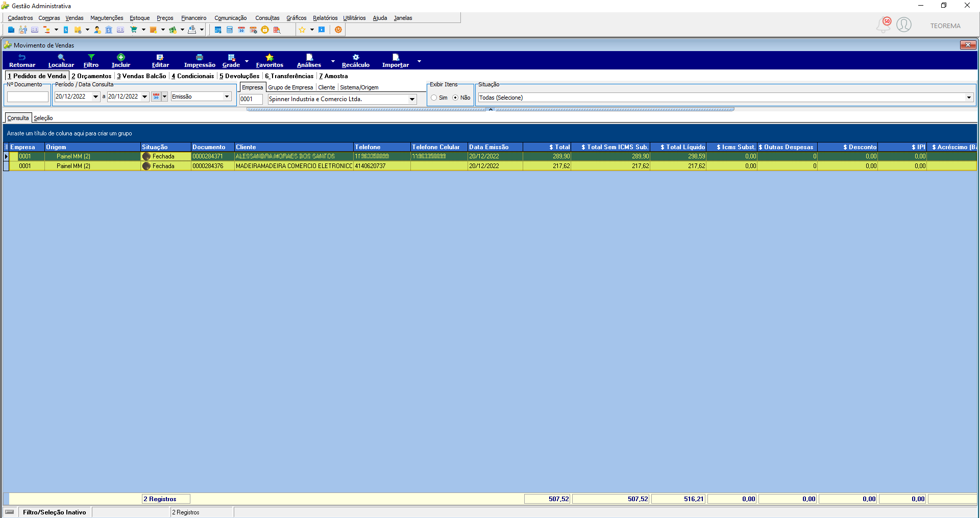Screen dimensions: 980x518
Task: Click the Retornar toolbar icon
Action: click(22, 61)
